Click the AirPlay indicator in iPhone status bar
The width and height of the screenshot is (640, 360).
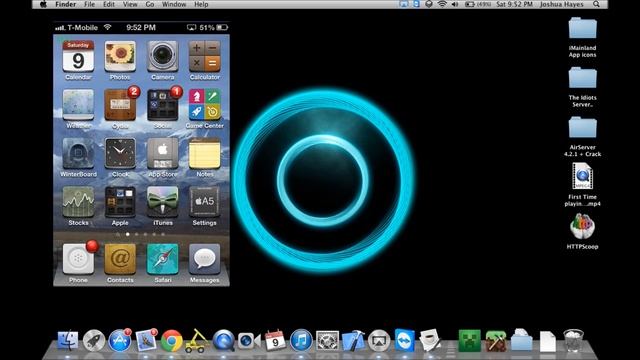click(x=191, y=27)
